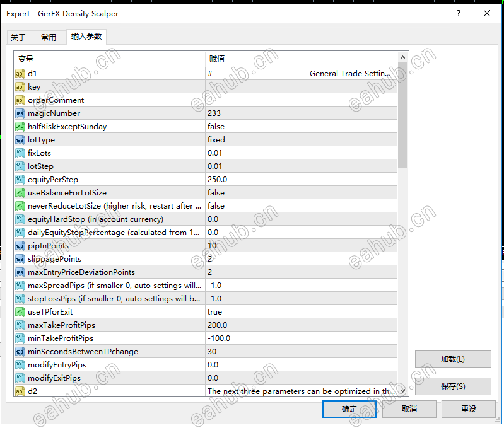The width and height of the screenshot is (504, 428).
Task: Click the 赋值 column header
Action: pyautogui.click(x=301, y=59)
